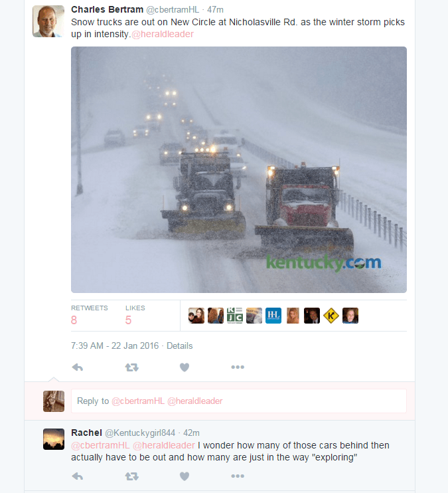View the 5 likes list
This screenshot has height=493, width=448.
[135, 315]
